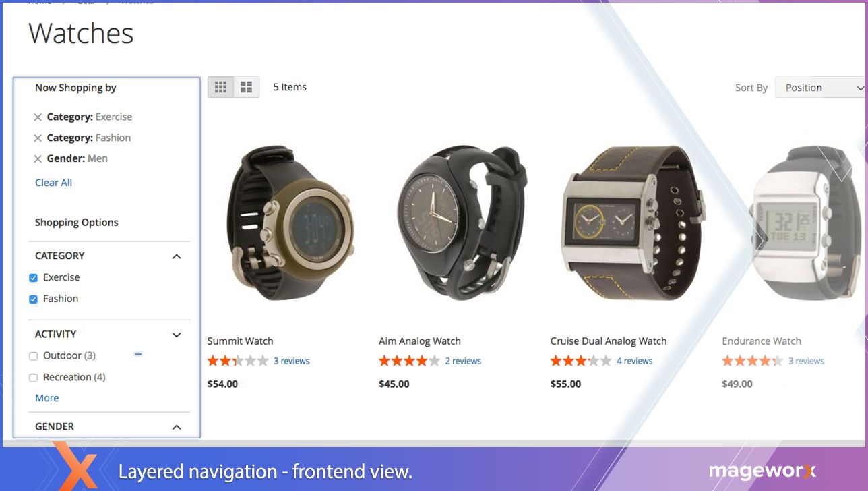Uncheck the Fashion category checkbox
This screenshot has width=868, height=491.
(x=33, y=299)
